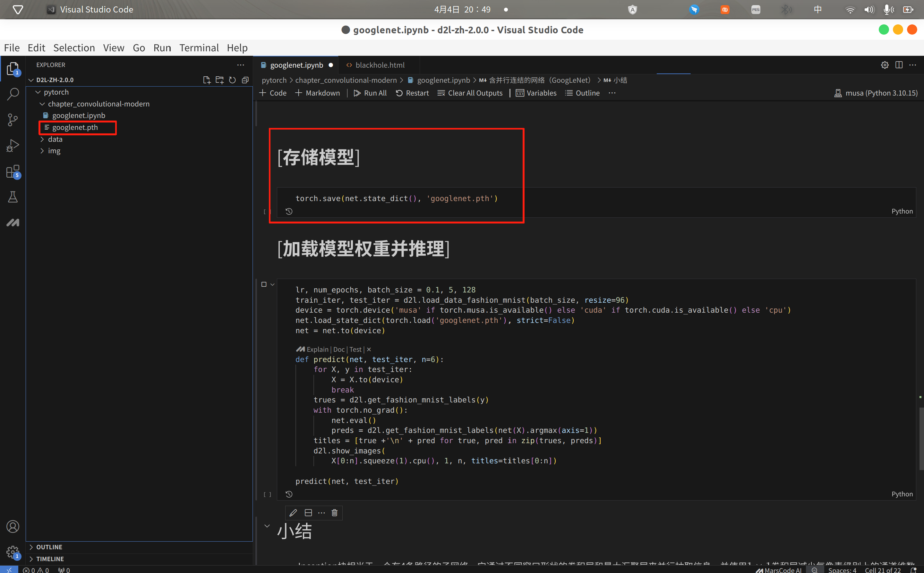This screenshot has width=924, height=573.
Task: Switch to the blackhole.html tab
Action: point(380,65)
